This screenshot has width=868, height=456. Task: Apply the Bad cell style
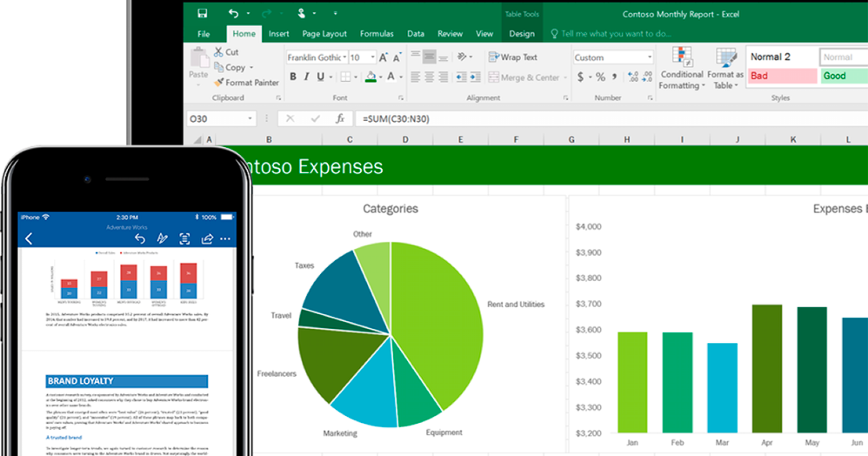pyautogui.click(x=781, y=76)
